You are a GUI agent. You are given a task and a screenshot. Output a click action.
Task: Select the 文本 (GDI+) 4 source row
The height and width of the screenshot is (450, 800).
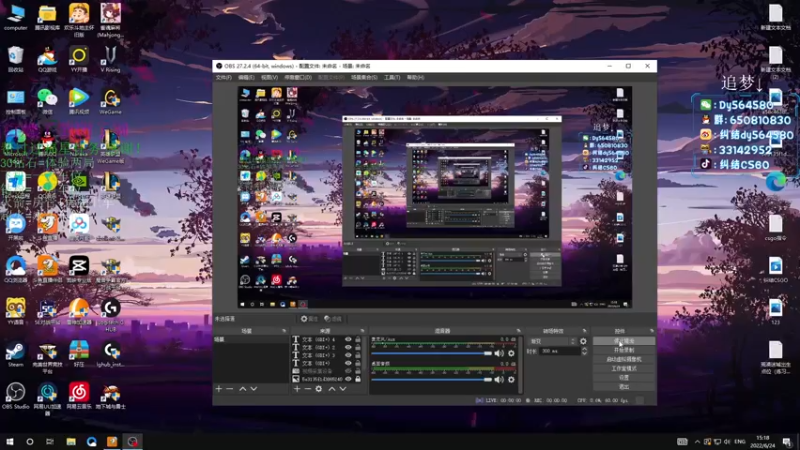(327, 339)
